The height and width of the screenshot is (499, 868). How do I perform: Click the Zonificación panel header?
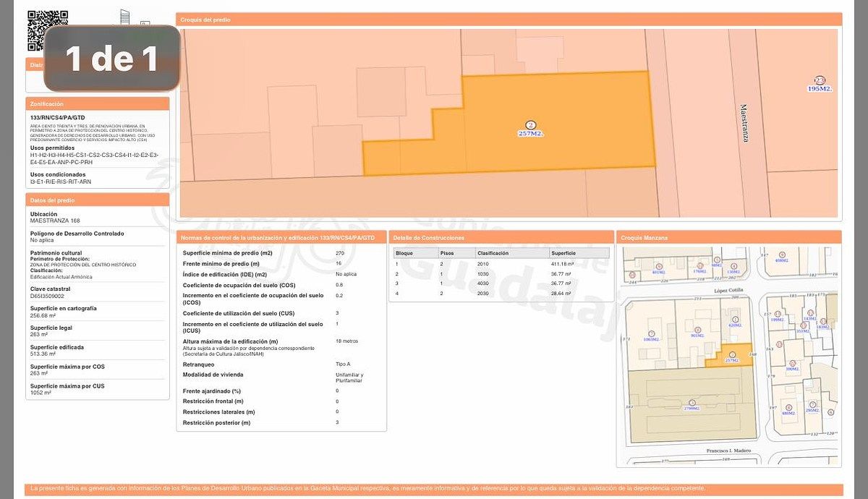tap(98, 104)
